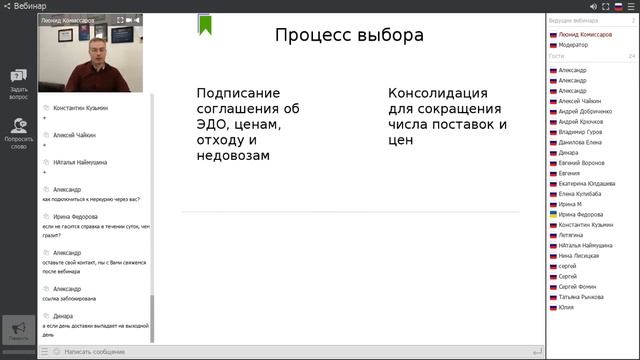Click icon beside Александр's меркурию question message
The width and height of the screenshot is (640, 360).
coord(46,190)
